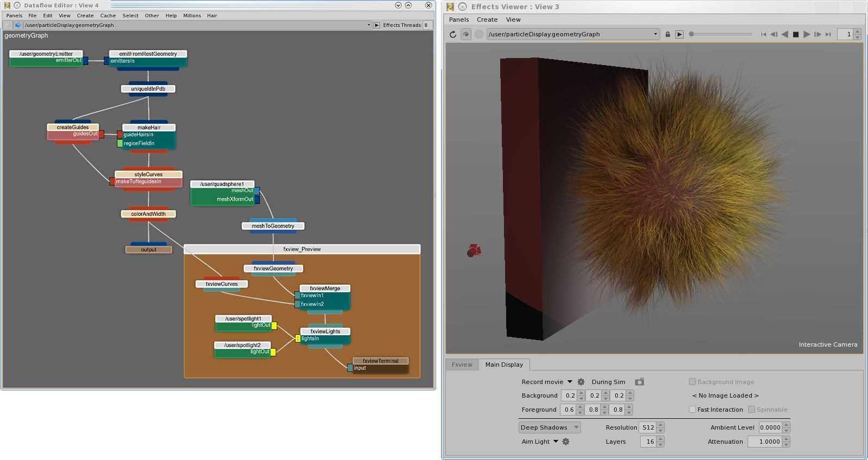Image resolution: width=868 pixels, height=460 pixels.
Task: Increase the first Background color value
Action: pos(581,393)
